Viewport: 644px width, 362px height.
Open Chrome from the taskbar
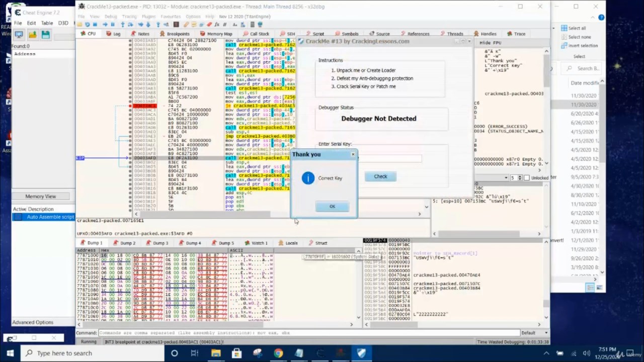pyautogui.click(x=278, y=353)
